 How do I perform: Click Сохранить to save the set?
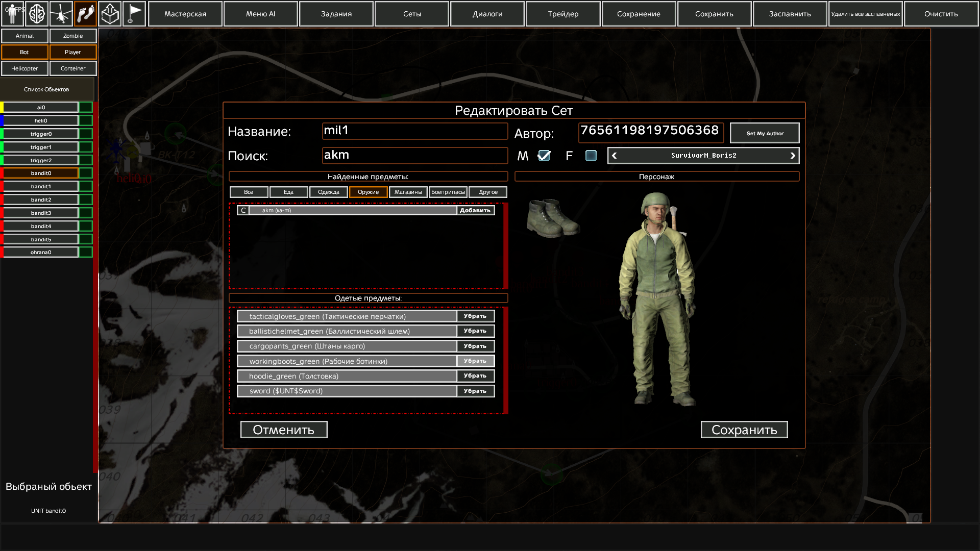[x=744, y=429]
